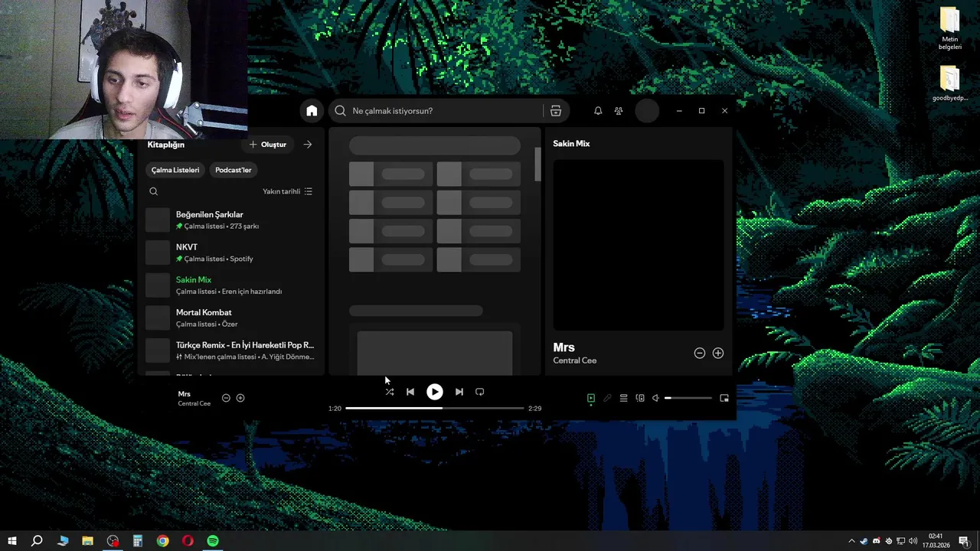Click the plus icon beside Oluştur
Screen dimensions: 980x551
[253, 145]
